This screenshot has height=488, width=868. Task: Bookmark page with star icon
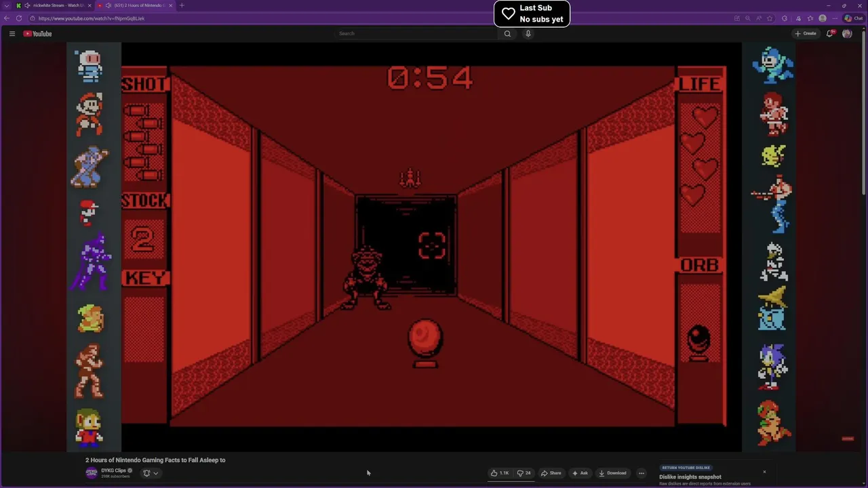click(770, 18)
